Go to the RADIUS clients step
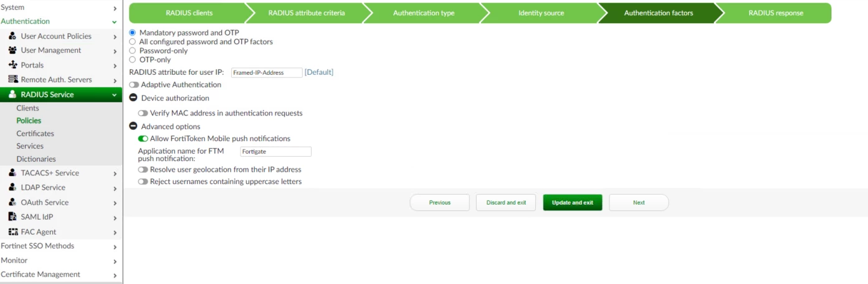The image size is (868, 284). point(188,13)
